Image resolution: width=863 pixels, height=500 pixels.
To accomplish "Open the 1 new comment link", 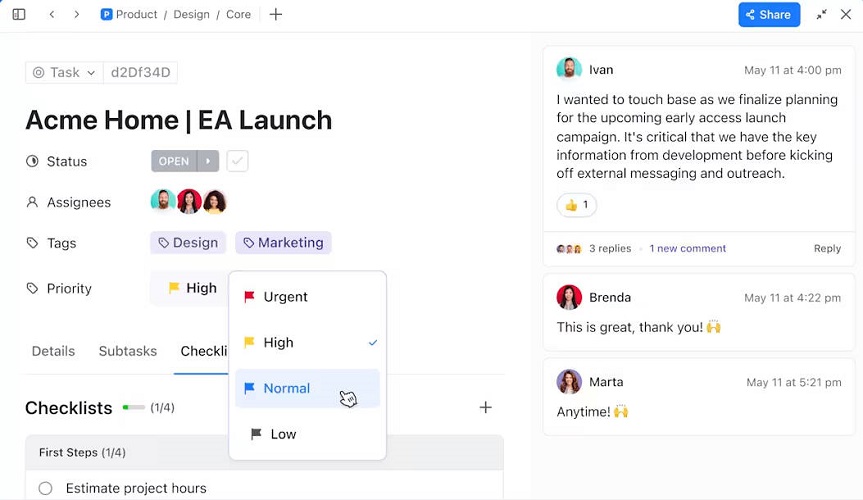I will pyautogui.click(x=687, y=248).
